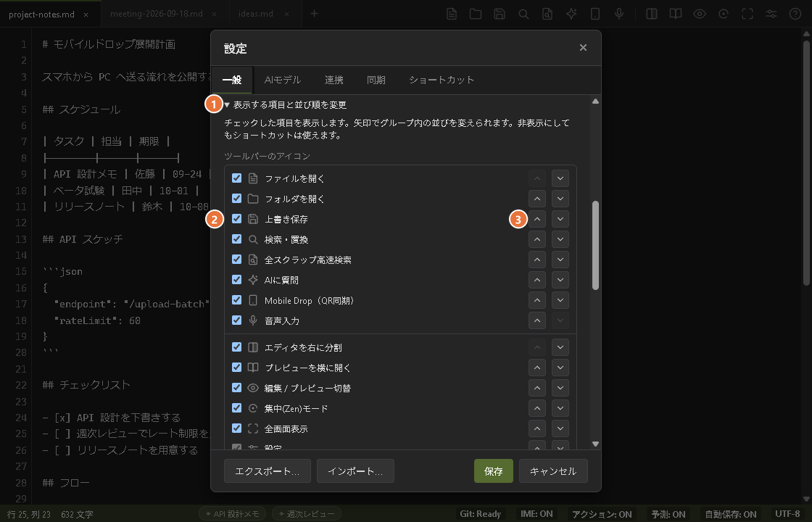Click the settings dialog scrollbar thumb
This screenshot has height=522, width=812.
(x=595, y=245)
